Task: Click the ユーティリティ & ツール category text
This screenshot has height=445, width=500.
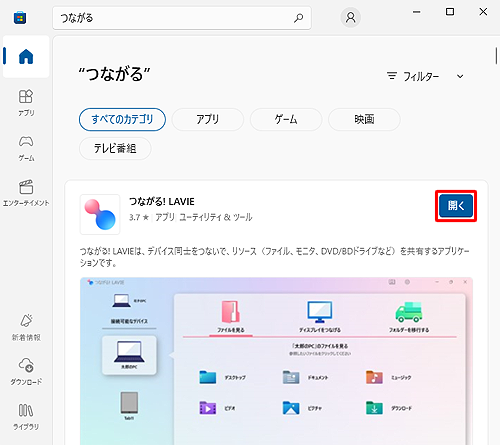Action: [216, 217]
